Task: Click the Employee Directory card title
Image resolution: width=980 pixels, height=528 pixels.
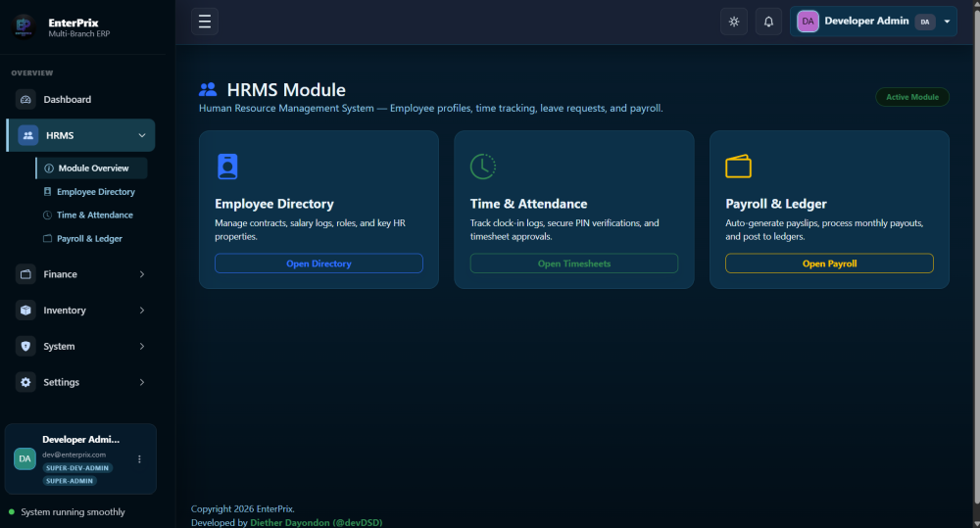Action: click(274, 204)
